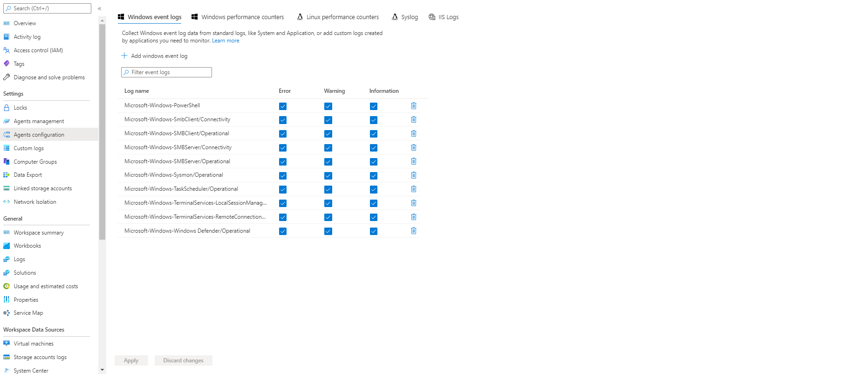Screen dimensions: 868x374
Task: Delete the Microsoft-Windows-PowerShell log entry
Action: click(413, 106)
